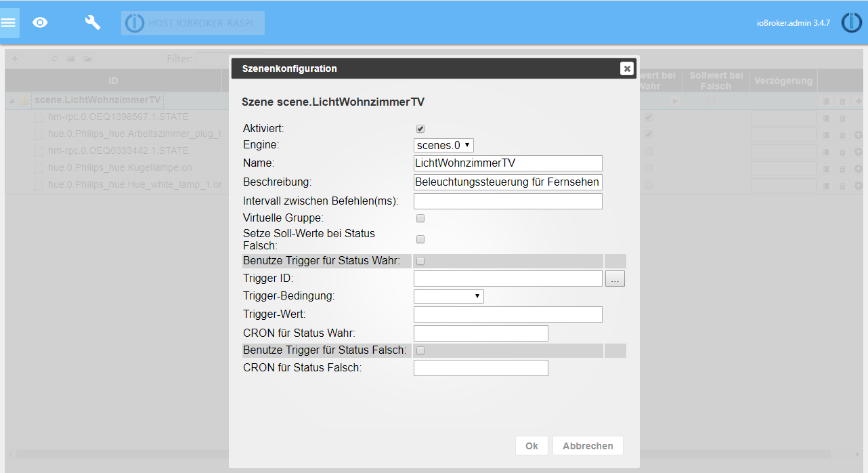868x473 pixels.
Task: Click the Ok button
Action: pos(531,446)
